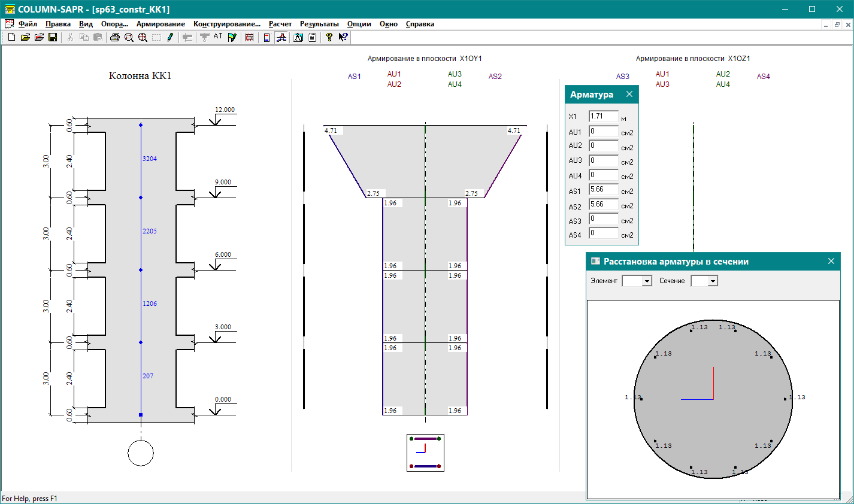
Task: Click the AT toolbar icon
Action: coord(218,37)
